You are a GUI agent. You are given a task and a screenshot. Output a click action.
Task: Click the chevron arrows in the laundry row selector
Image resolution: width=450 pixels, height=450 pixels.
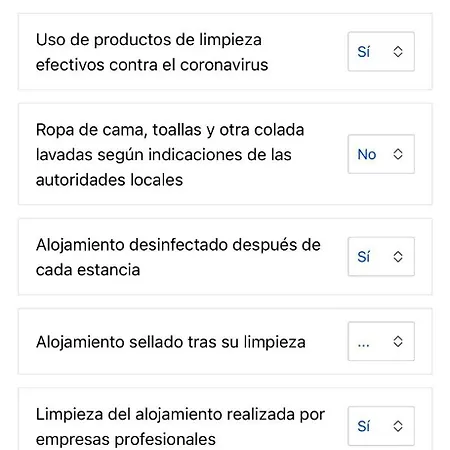(x=398, y=154)
